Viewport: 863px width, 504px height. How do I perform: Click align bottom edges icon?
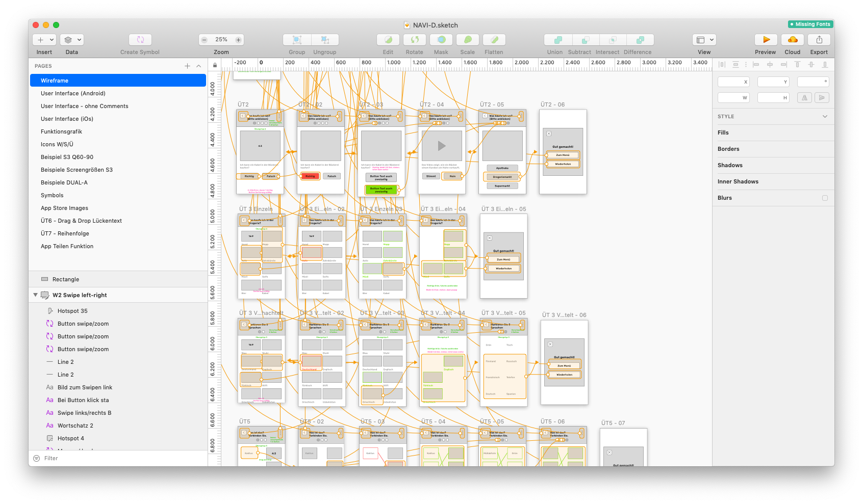pyautogui.click(x=825, y=65)
